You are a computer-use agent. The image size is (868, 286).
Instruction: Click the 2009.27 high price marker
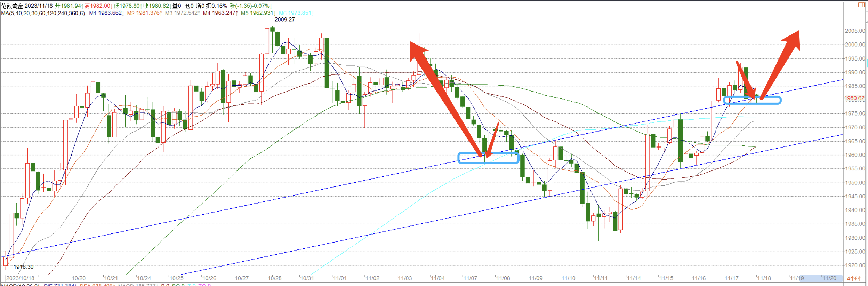(x=284, y=19)
